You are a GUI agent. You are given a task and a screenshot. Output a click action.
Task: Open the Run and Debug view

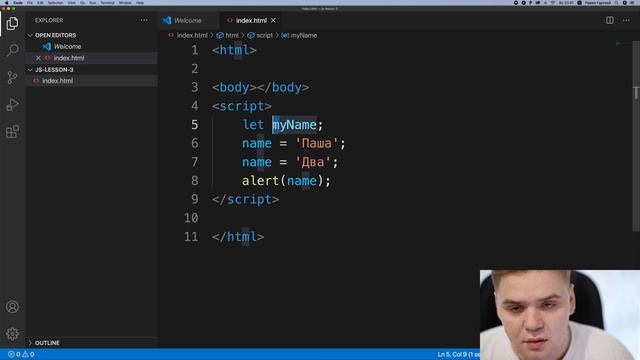(12, 105)
